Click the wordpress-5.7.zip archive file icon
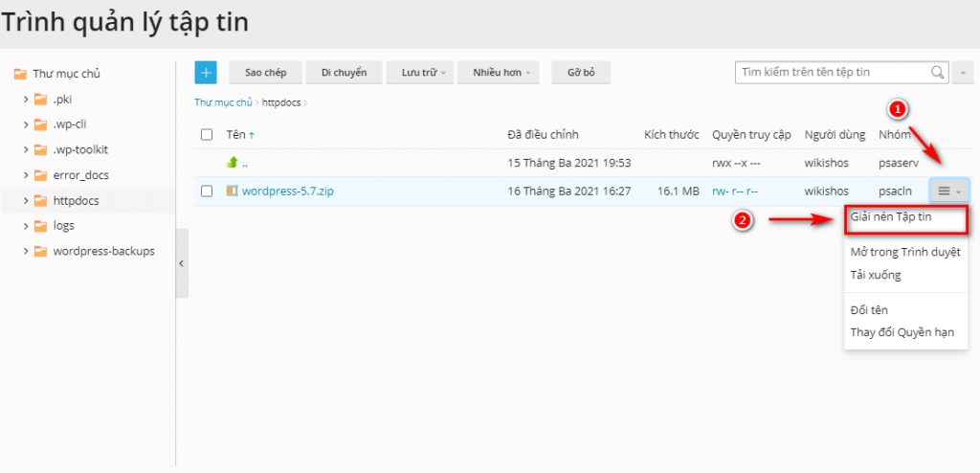Screen dimensions: 980x473 pyautogui.click(x=232, y=191)
